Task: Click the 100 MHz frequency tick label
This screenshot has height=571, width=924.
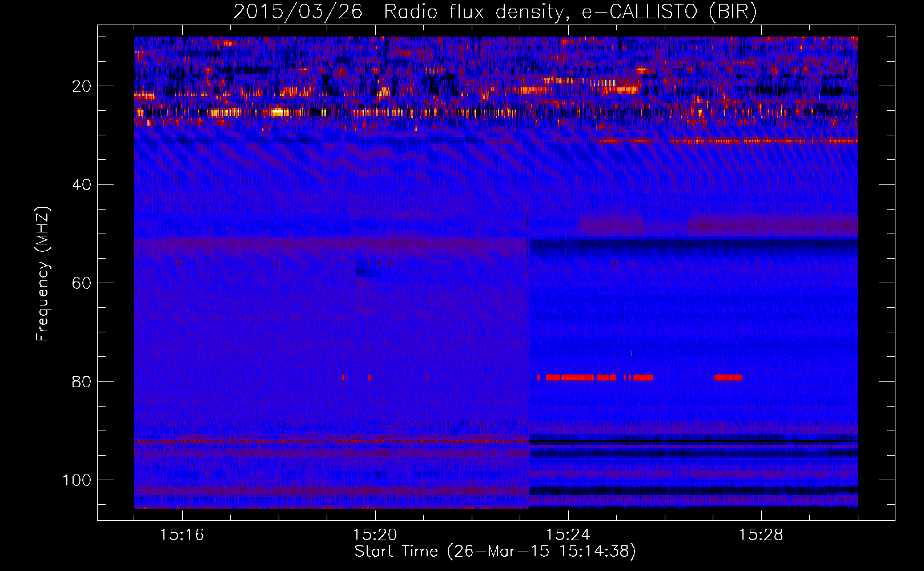Action: point(77,480)
